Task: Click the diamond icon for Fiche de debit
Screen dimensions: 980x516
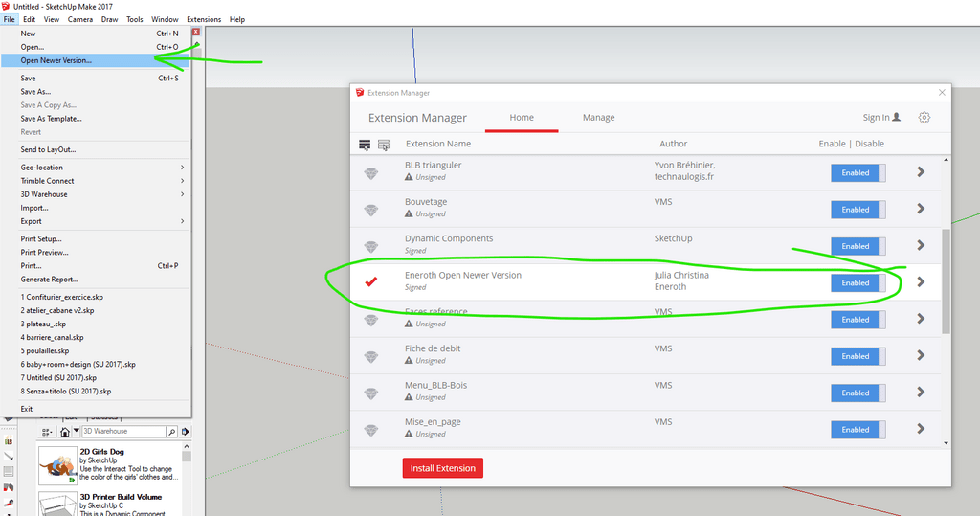Action: click(371, 356)
